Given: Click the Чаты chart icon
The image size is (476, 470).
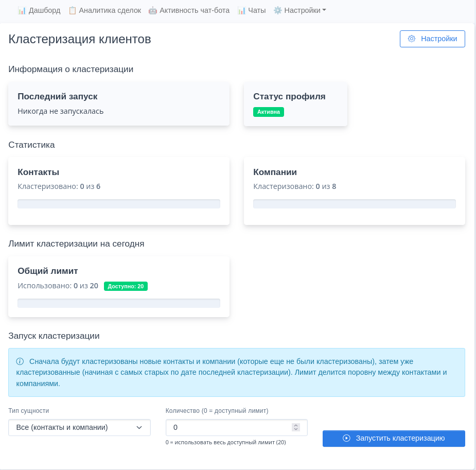Looking at the screenshot, I should pyautogui.click(x=241, y=10).
